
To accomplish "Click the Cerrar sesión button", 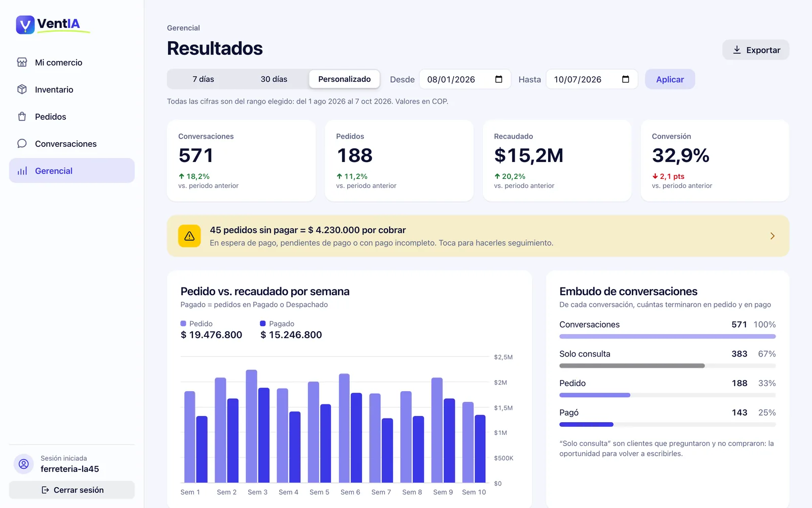I will (72, 490).
